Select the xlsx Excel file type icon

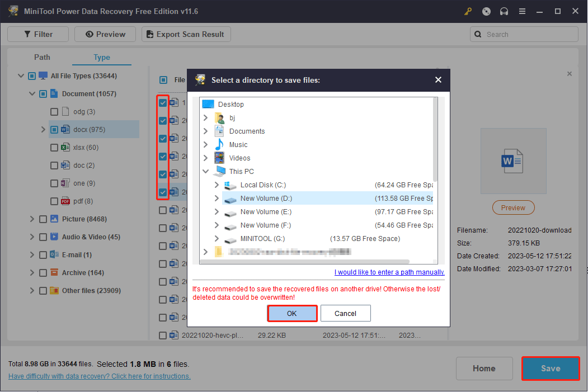tap(65, 147)
